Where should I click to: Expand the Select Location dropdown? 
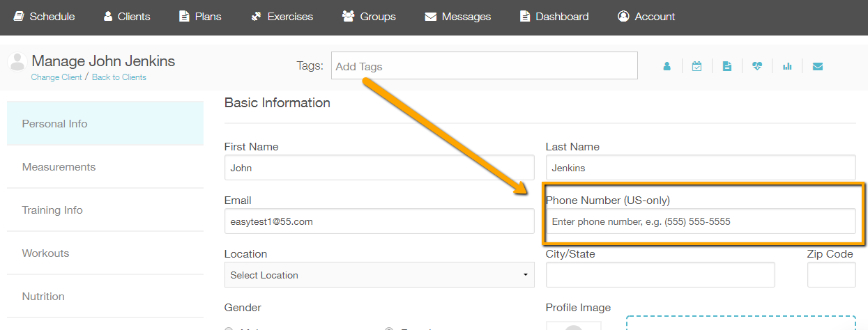(379, 275)
